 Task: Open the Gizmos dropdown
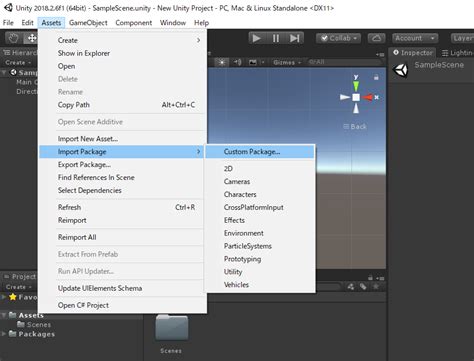pyautogui.click(x=287, y=62)
